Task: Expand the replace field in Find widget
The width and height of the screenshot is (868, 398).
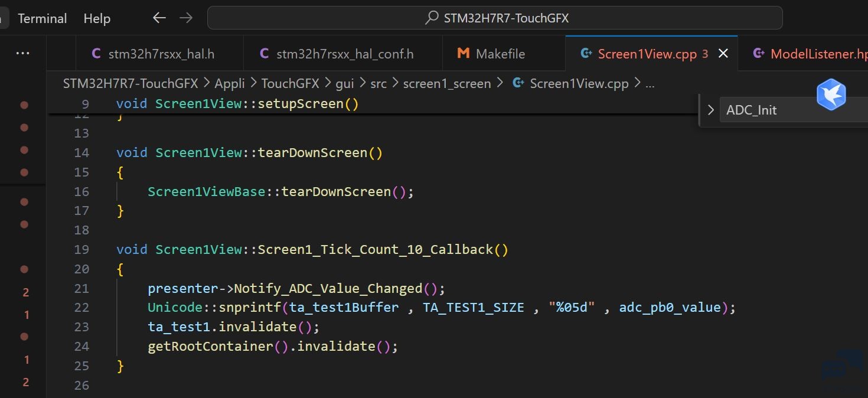Action: pos(710,110)
